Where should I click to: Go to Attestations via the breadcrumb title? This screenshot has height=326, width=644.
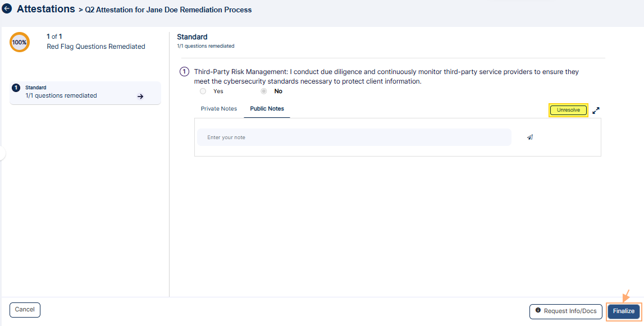coord(46,9)
